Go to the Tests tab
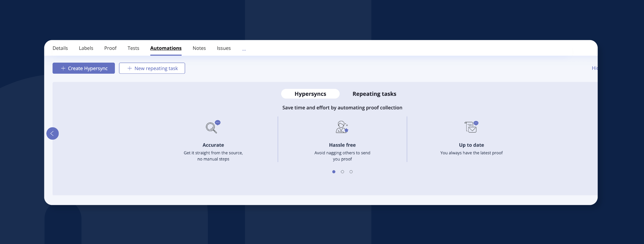Viewport: 644px width, 244px height. point(133,48)
